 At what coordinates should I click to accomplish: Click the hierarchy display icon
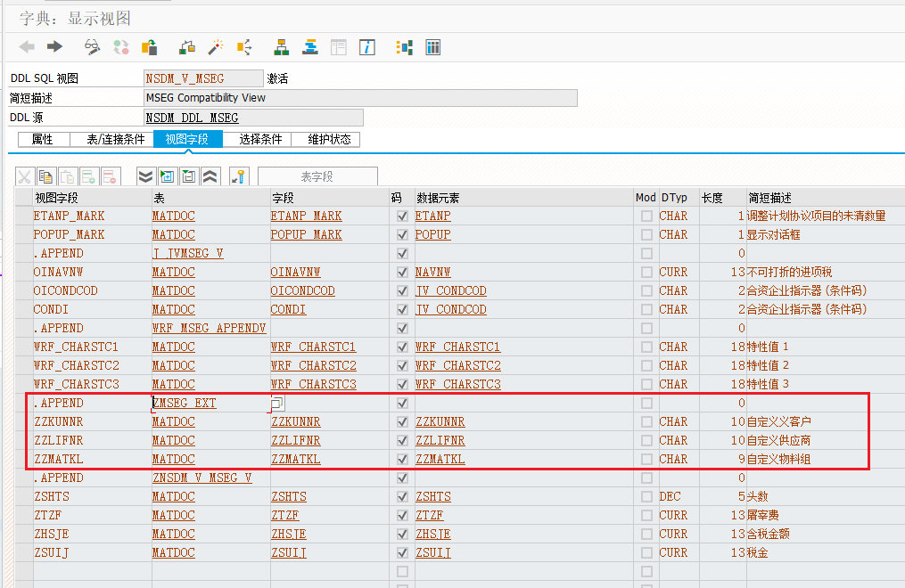pos(281,48)
